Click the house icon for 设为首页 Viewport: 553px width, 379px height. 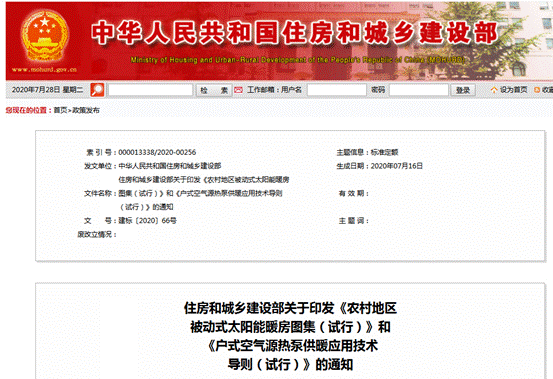tap(494, 90)
